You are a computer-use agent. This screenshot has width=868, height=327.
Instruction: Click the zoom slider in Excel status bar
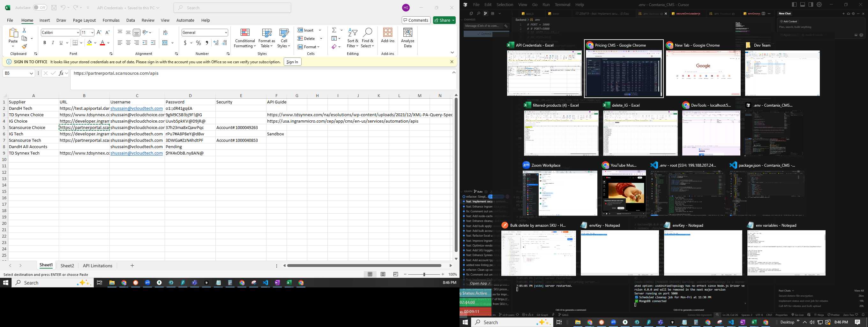pyautogui.click(x=424, y=274)
